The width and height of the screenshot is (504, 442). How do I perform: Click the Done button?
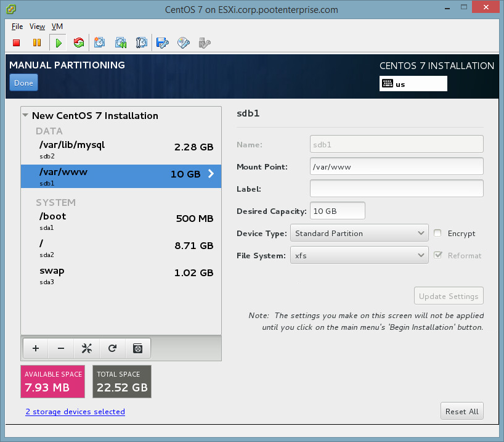(x=23, y=83)
